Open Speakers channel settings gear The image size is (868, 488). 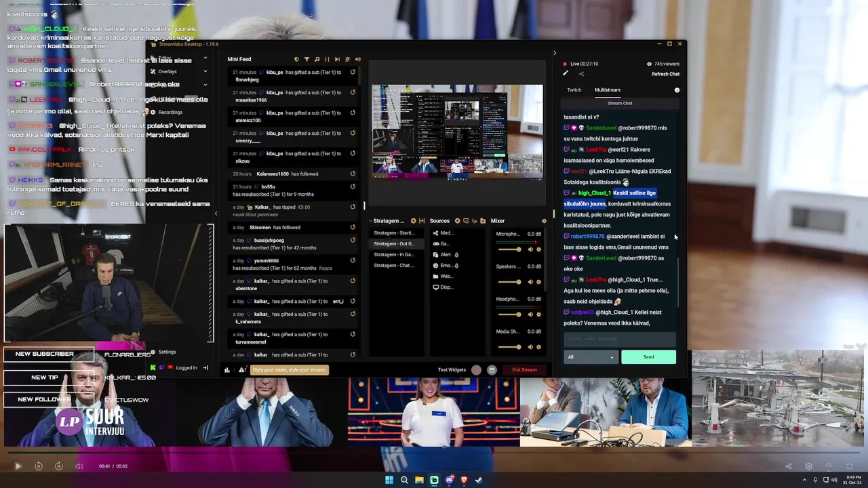[x=539, y=282]
